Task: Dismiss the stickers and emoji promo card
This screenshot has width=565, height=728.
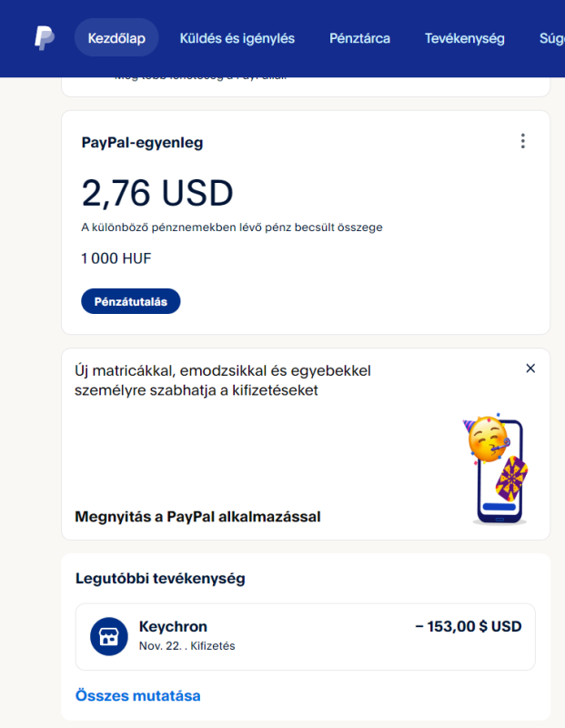Action: [x=530, y=369]
